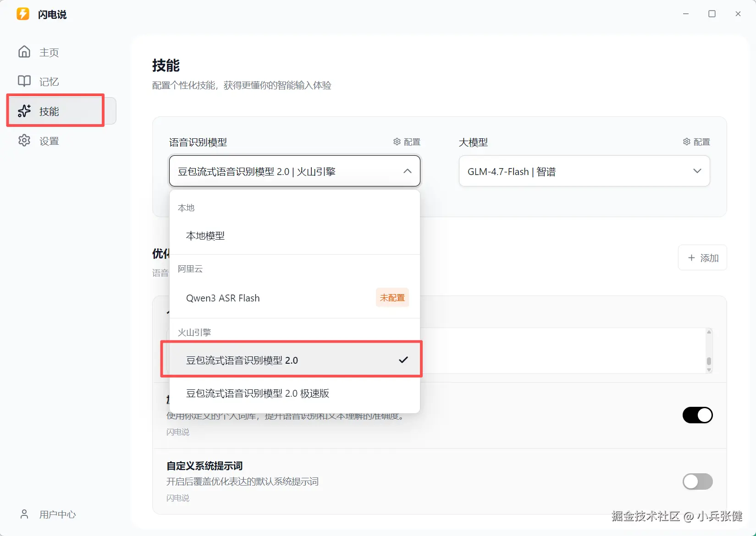Select 豆包流式语音识别模型 2.0 option
This screenshot has width=756, height=536.
295,360
